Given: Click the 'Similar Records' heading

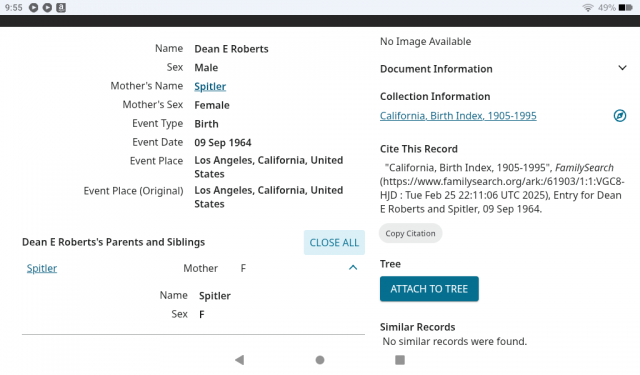Looking at the screenshot, I should click(417, 327).
